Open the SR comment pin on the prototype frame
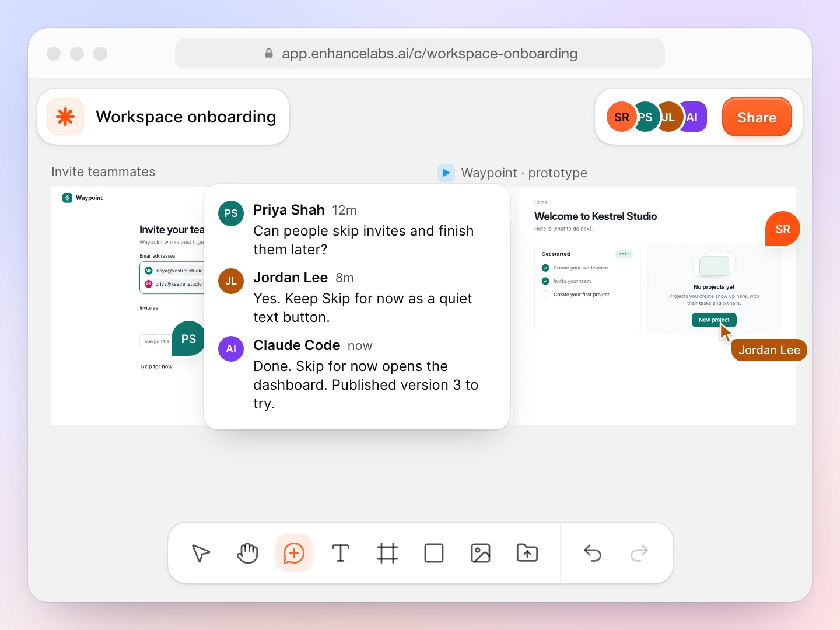The width and height of the screenshot is (840, 630). point(783,229)
